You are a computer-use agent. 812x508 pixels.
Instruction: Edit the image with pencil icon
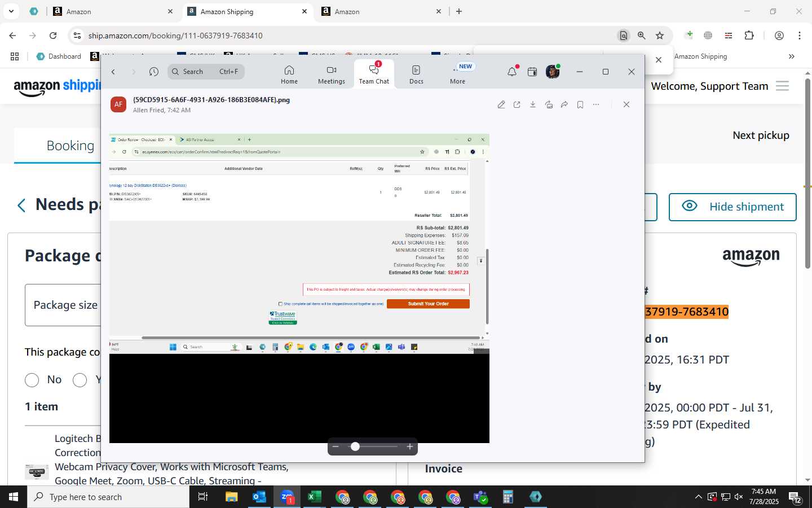point(501,104)
